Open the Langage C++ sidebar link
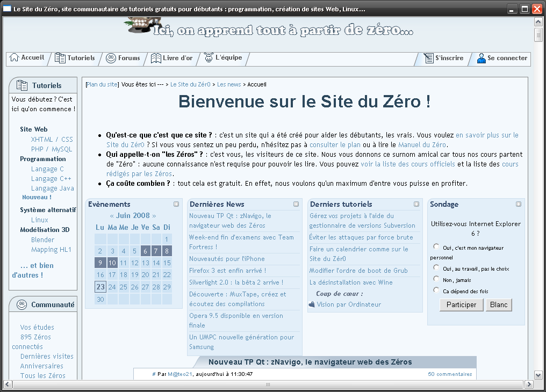The height and width of the screenshot is (392, 546). tap(51, 179)
